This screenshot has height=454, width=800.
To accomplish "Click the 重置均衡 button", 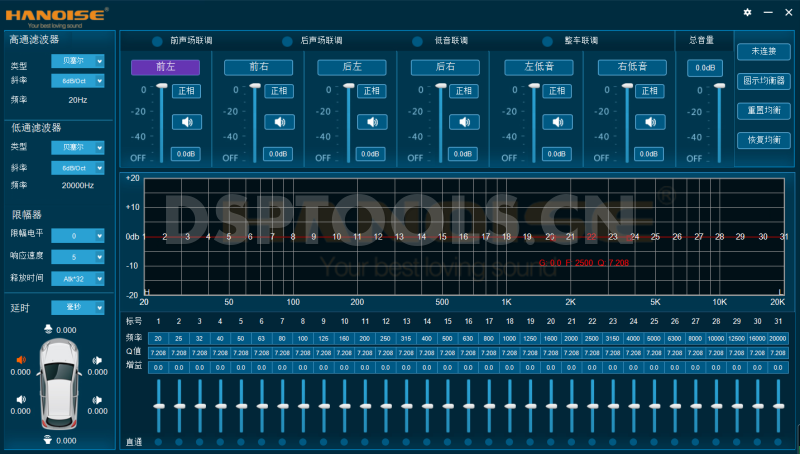I will click(x=763, y=109).
